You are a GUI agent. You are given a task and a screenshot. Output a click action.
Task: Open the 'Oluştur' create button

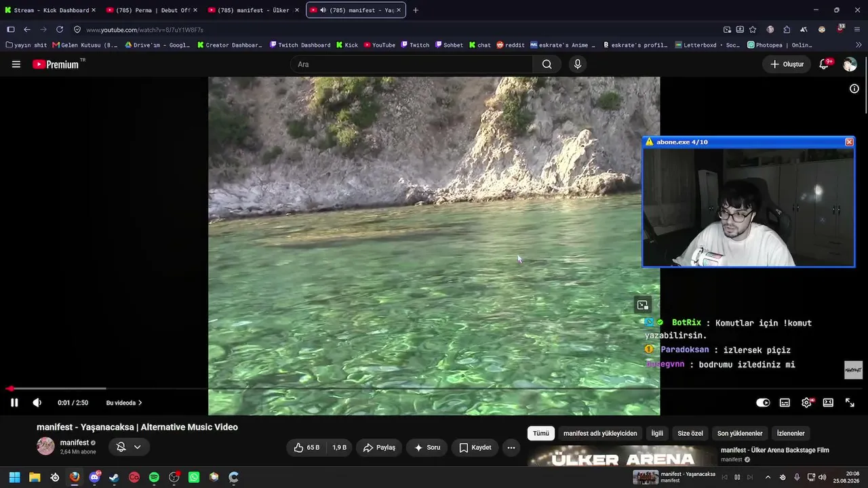tap(787, 64)
